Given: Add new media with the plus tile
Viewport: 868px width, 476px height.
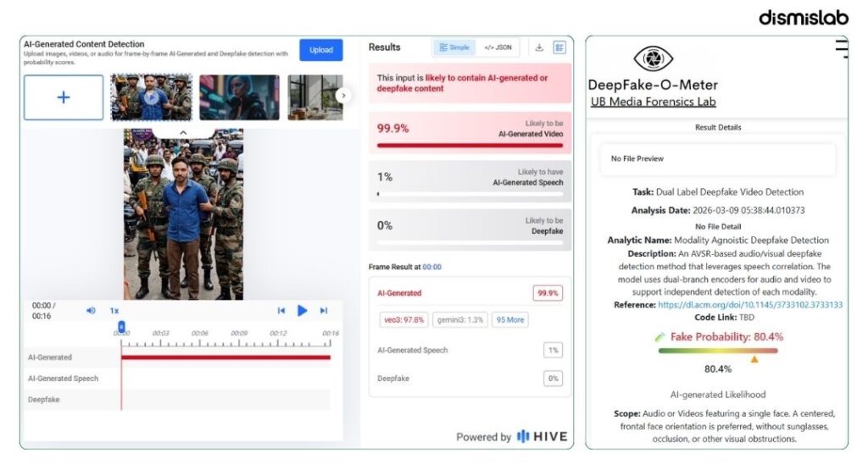Looking at the screenshot, I should [x=64, y=98].
